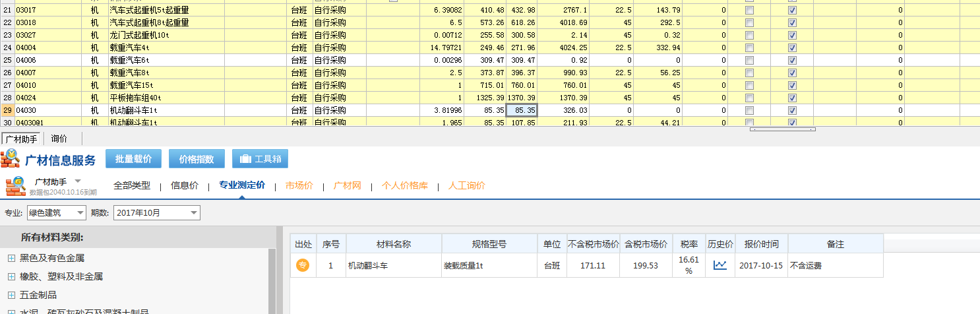Image resolution: width=980 pixels, height=314 pixels.
Task: Click the 2017-10-15 quote date cell
Action: (x=761, y=266)
